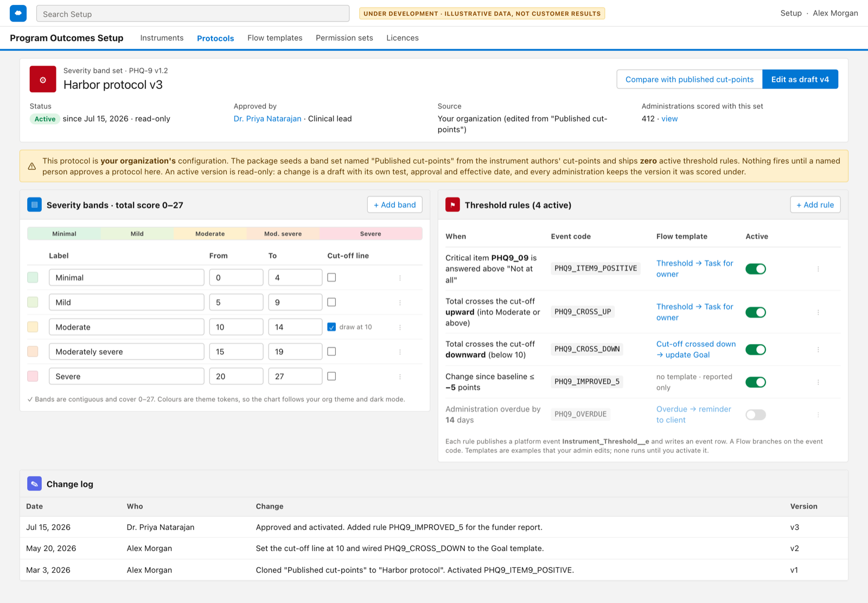Switch to the Instruments tab
Image resolution: width=868 pixels, height=603 pixels.
(x=162, y=38)
